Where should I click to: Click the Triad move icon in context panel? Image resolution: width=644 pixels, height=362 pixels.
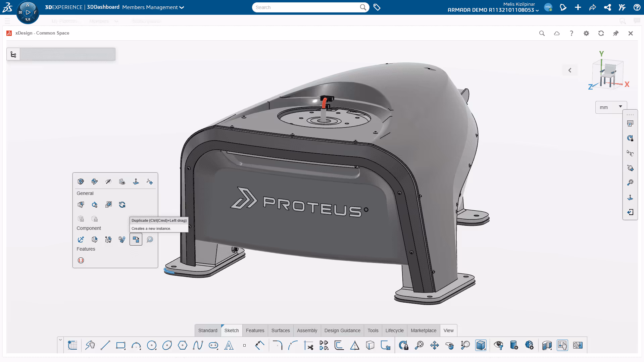[150, 182]
